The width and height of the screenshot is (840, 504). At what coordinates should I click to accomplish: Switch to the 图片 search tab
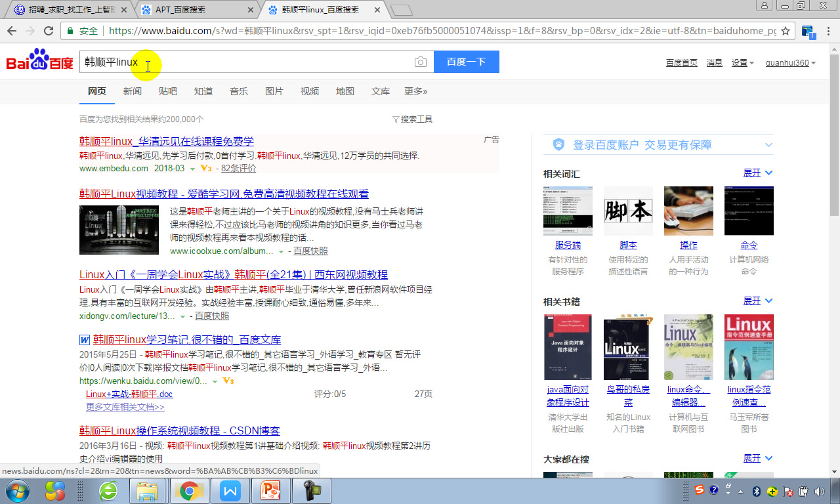274,91
